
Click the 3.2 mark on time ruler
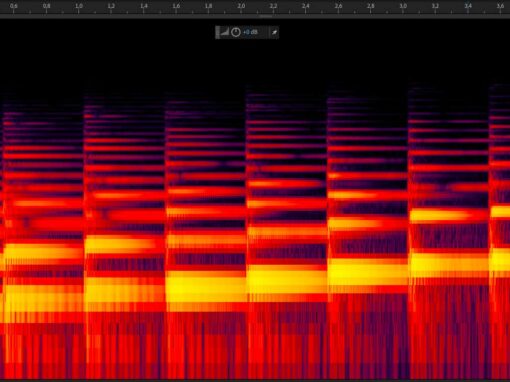coord(435,6)
